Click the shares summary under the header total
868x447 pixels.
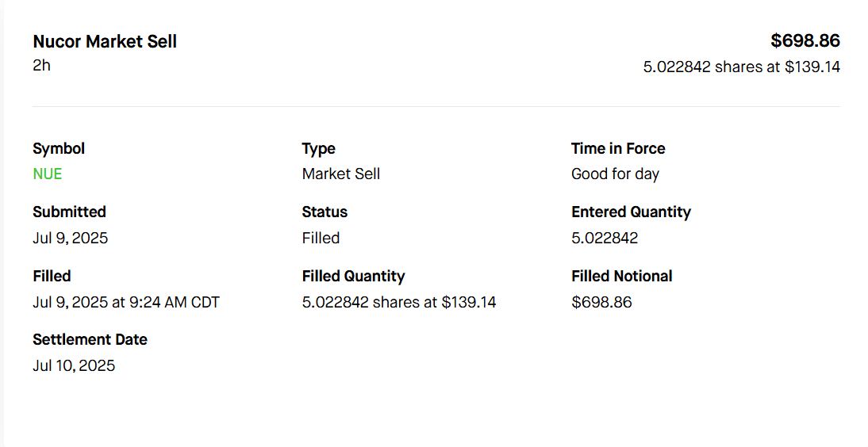coord(741,67)
